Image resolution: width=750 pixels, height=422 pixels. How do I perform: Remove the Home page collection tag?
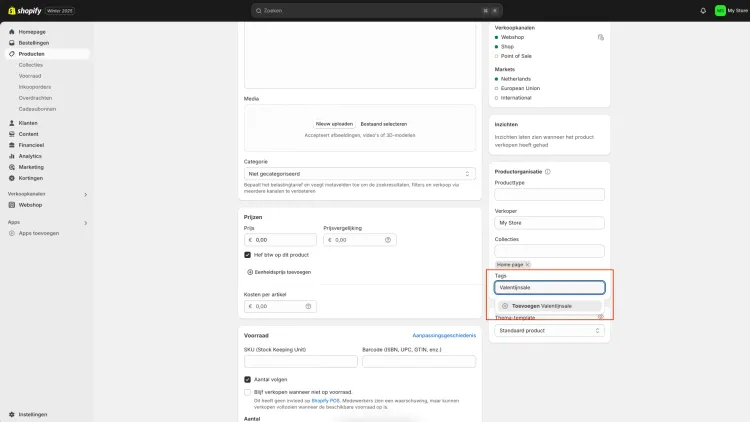tap(528, 265)
